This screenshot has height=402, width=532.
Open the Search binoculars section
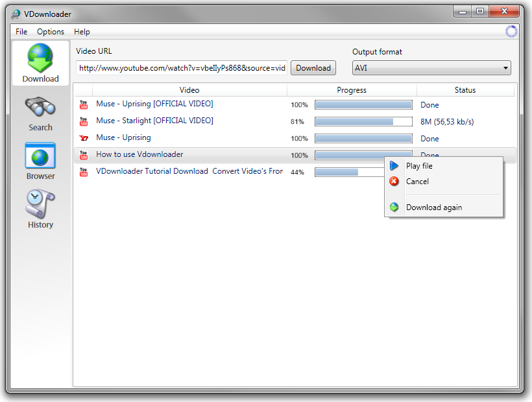tap(40, 114)
